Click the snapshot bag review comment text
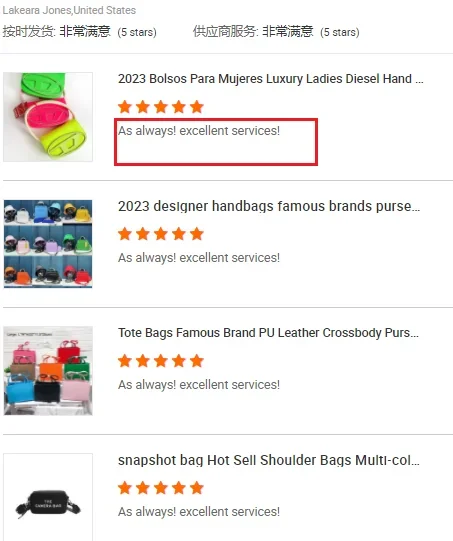Viewport: 453px width, 541px height. tap(199, 512)
